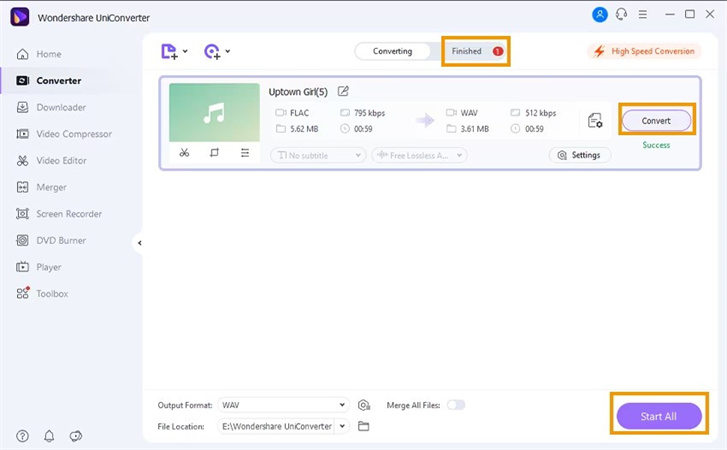Screen dimensions: 727x450
Task: Open the user account icon
Action: pyautogui.click(x=599, y=15)
